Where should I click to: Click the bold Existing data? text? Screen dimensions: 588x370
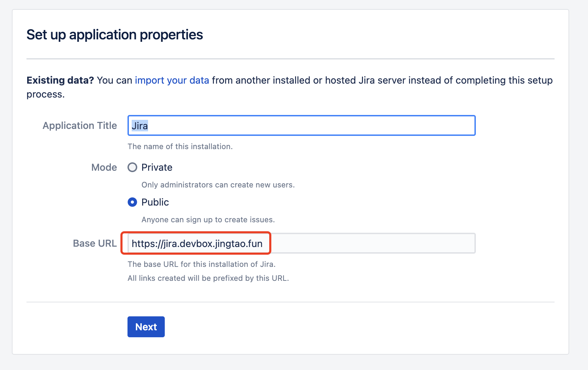(60, 80)
